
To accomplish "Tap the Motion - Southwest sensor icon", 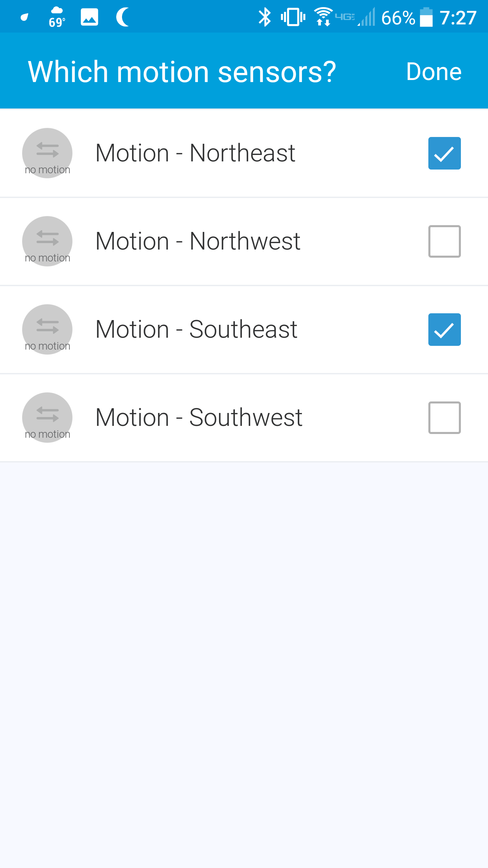I will tap(47, 417).
